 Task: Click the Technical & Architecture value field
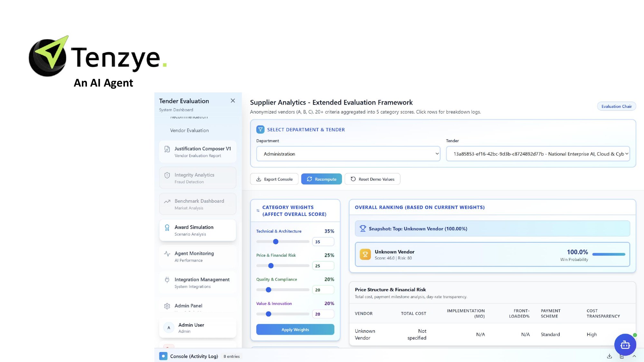(x=323, y=242)
